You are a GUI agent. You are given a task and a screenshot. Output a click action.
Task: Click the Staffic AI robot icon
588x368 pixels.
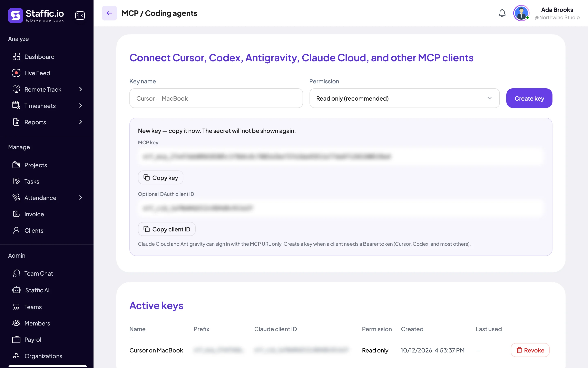pos(17,290)
